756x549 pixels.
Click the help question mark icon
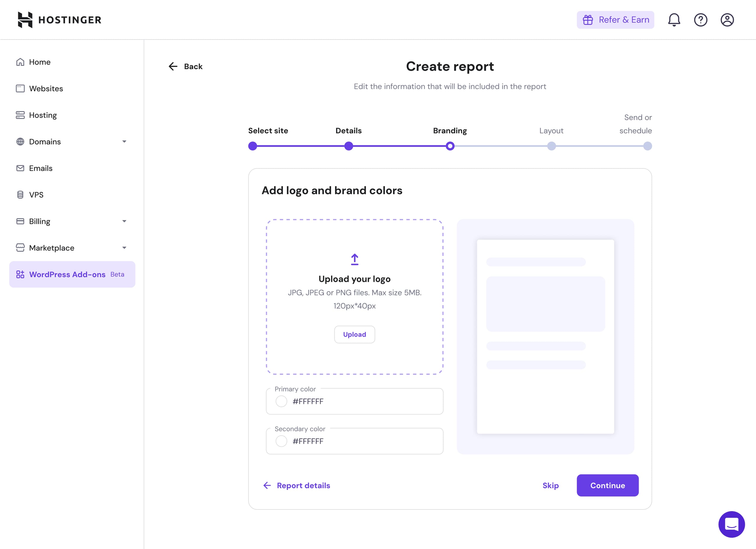700,20
